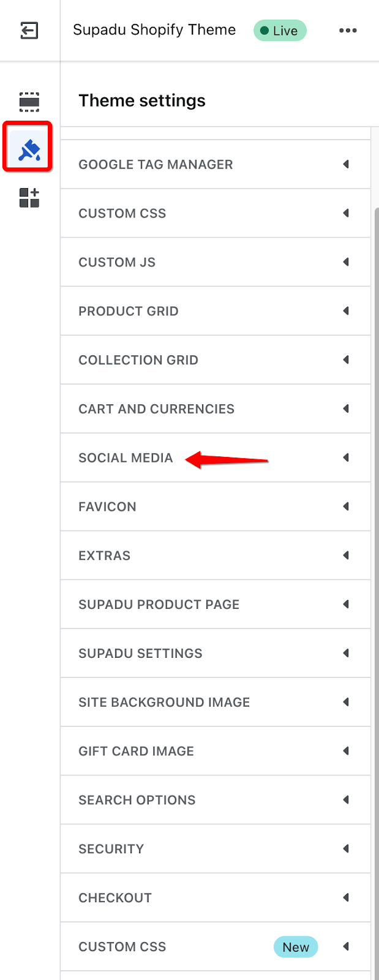This screenshot has width=379, height=980.
Task: Open the Gift Card Image section
Action: (x=216, y=751)
